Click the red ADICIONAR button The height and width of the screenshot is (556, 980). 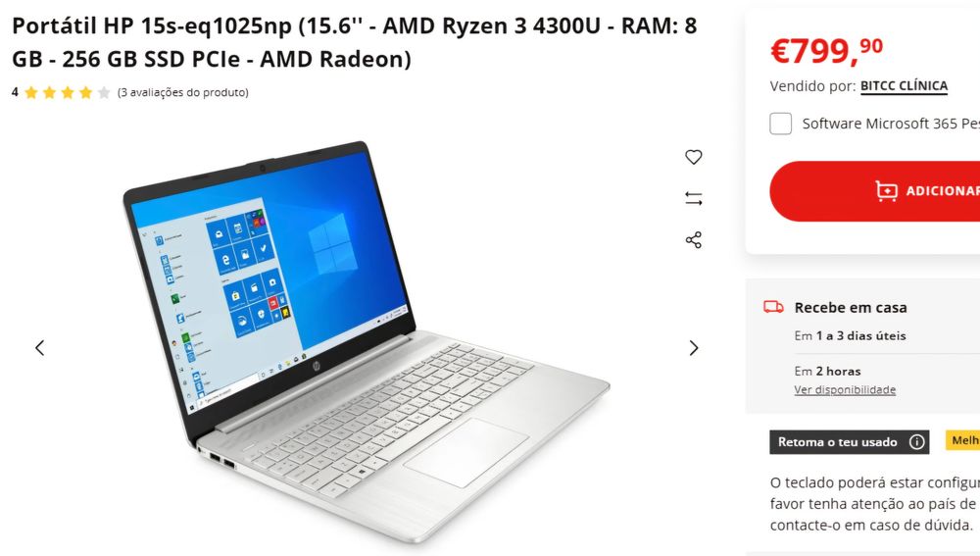(875, 191)
